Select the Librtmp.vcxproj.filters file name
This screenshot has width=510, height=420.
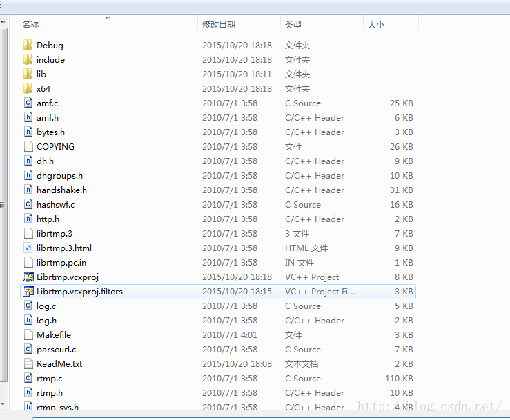(79, 291)
